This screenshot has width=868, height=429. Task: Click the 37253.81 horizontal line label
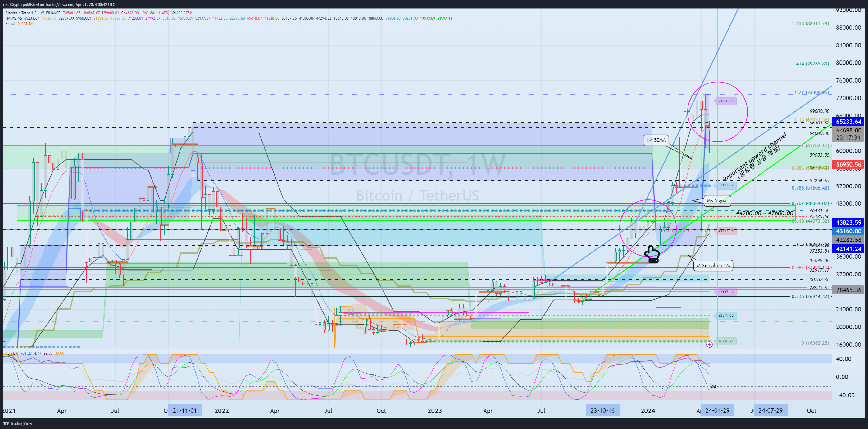[x=820, y=251]
